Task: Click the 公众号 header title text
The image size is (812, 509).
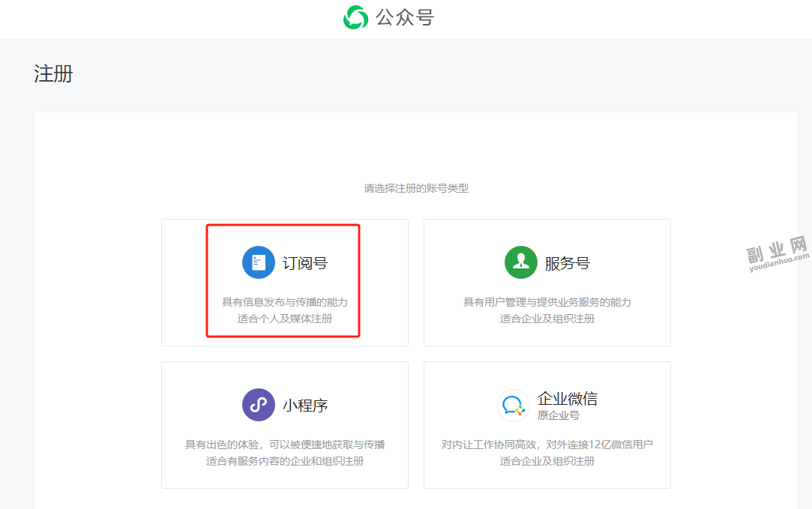Action: coord(404,18)
